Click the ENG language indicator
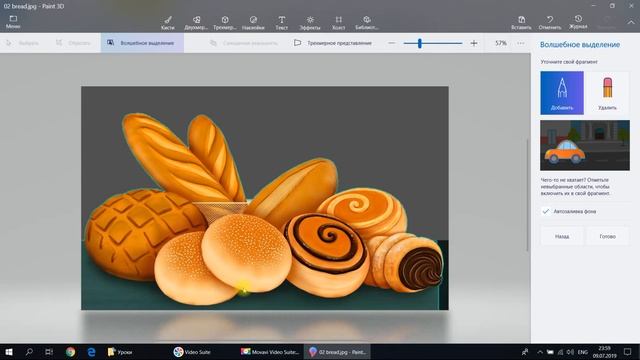Screen dimensions: 640x360 583,352
